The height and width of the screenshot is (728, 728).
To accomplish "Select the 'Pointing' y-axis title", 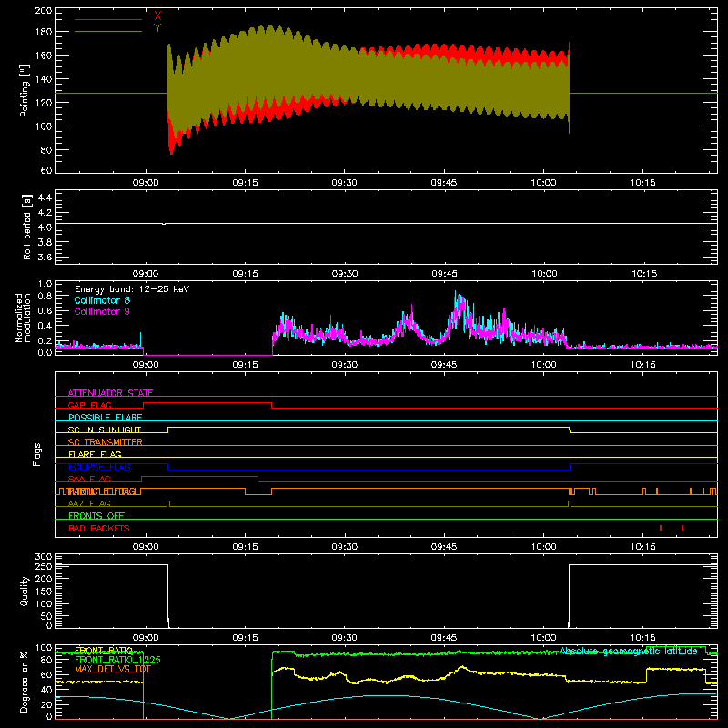I will pyautogui.click(x=25, y=90).
